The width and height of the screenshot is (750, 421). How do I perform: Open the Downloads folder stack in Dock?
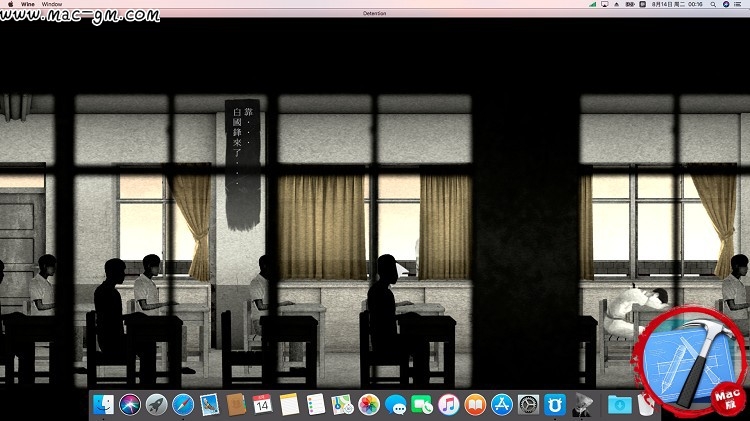(619, 405)
